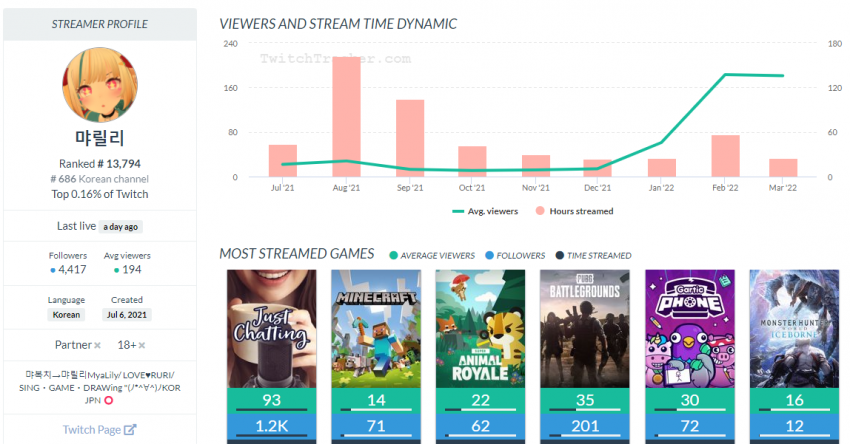Image resolution: width=850 pixels, height=444 pixels.
Task: Click the 30 average viewers for Gartic Phone
Action: [690, 400]
